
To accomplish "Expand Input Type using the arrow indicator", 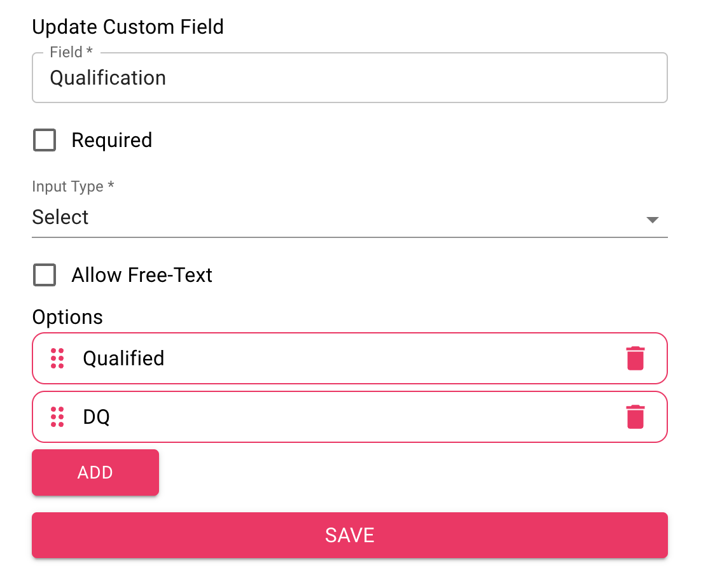I will (x=652, y=220).
